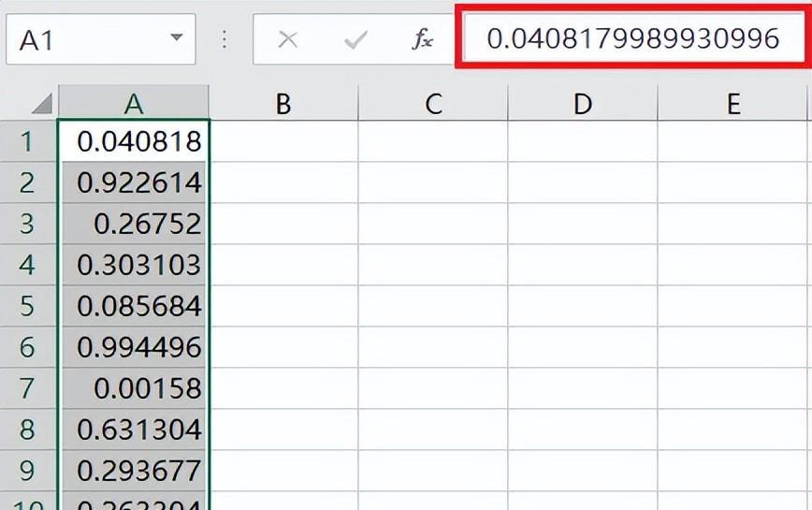Click cell containing 0.631304

tap(134, 430)
